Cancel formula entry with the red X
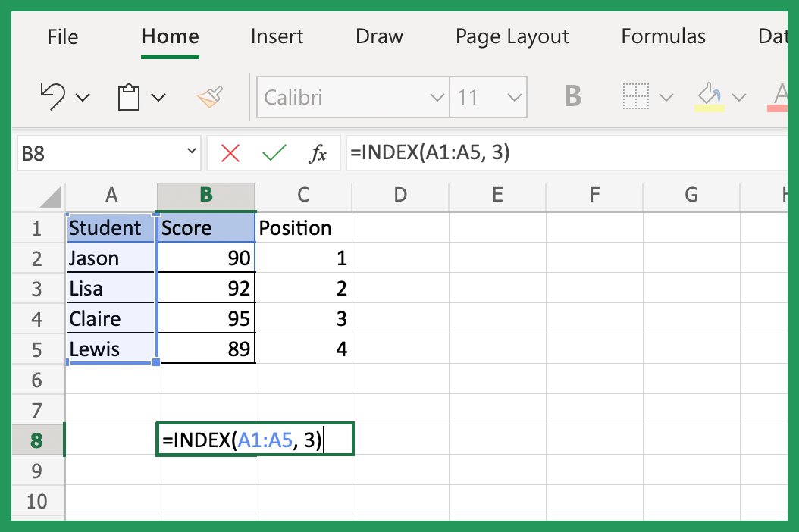Viewport: 799px width, 532px height. click(x=230, y=152)
